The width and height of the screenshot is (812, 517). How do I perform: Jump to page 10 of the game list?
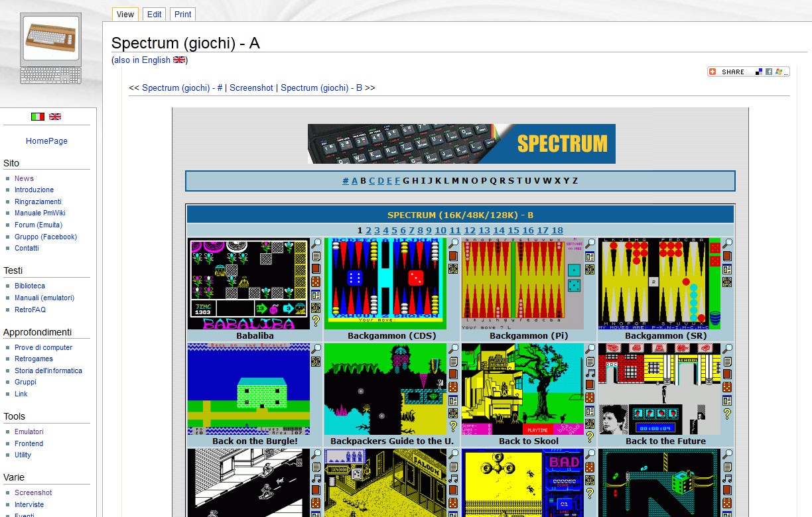tap(440, 231)
